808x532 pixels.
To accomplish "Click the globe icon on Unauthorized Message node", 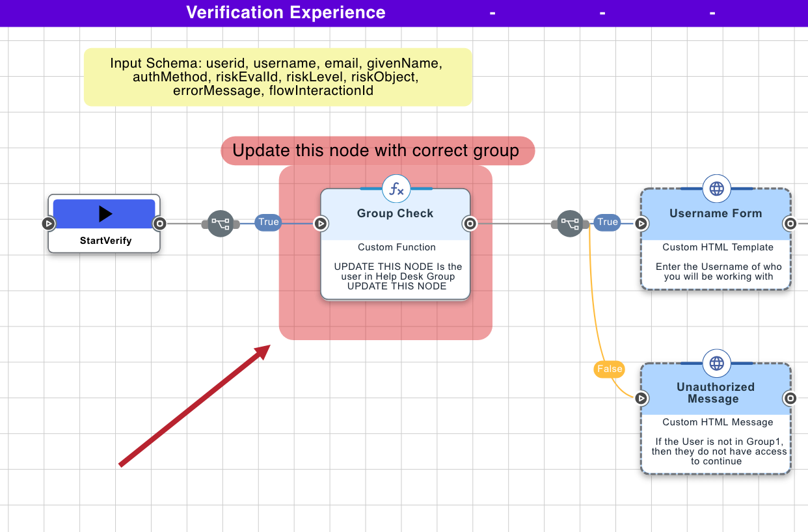I will pyautogui.click(x=716, y=363).
